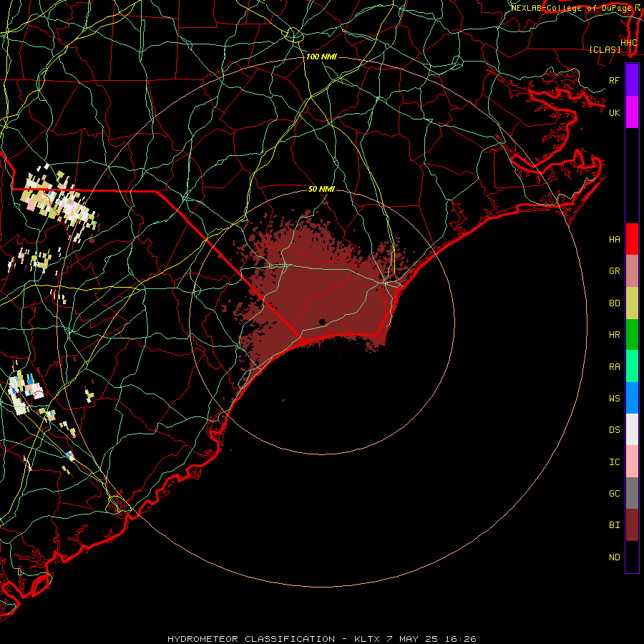The image size is (644, 644).
Task: Click the DS legend label
Action: pos(614,430)
